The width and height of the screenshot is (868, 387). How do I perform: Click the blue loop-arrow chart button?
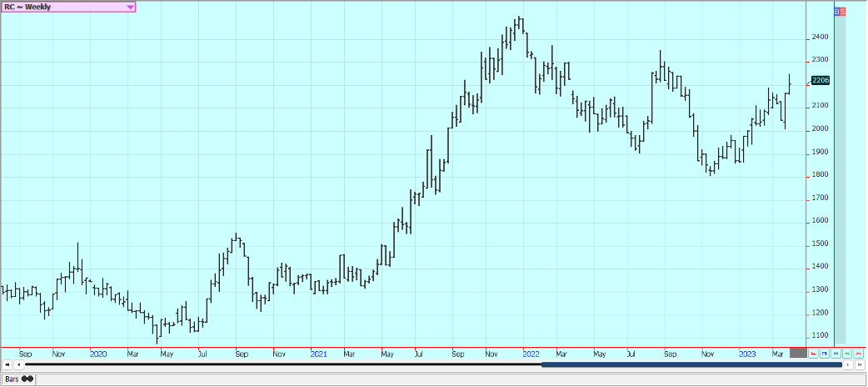click(x=825, y=353)
